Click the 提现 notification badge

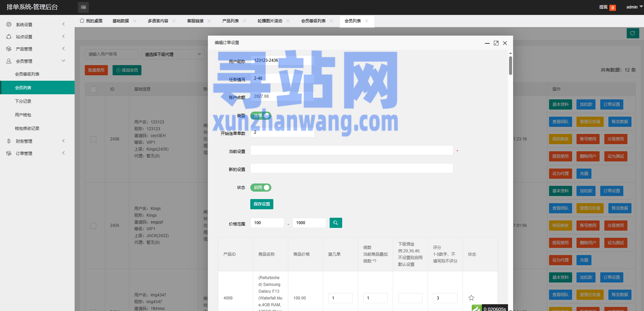612,7
